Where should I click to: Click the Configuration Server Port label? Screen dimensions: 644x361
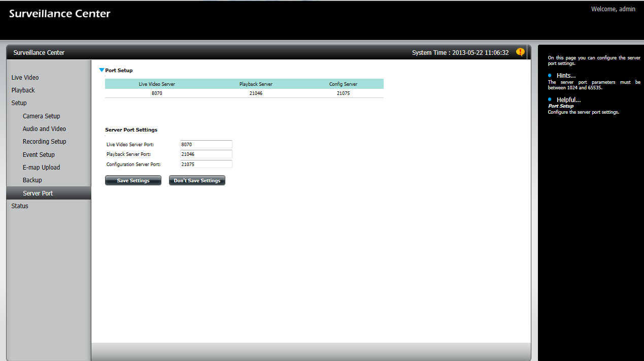133,165
